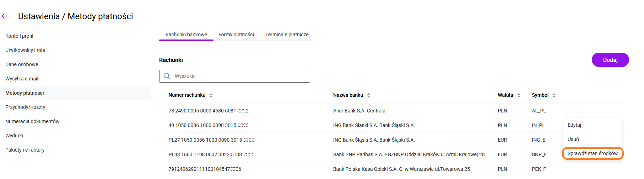Sort by Waluta column arrows
Image resolution: width=644 pixels, height=179 pixels.
(519, 95)
